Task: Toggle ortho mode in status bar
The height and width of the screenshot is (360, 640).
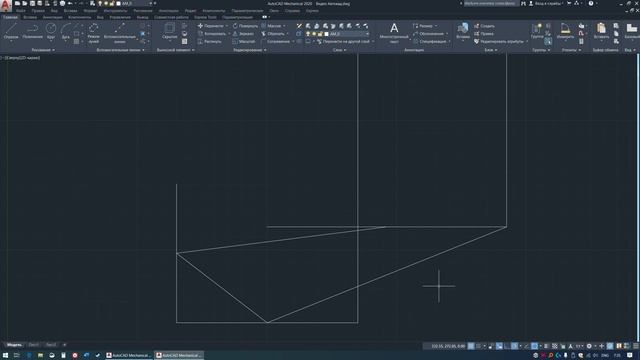Action: point(507,346)
